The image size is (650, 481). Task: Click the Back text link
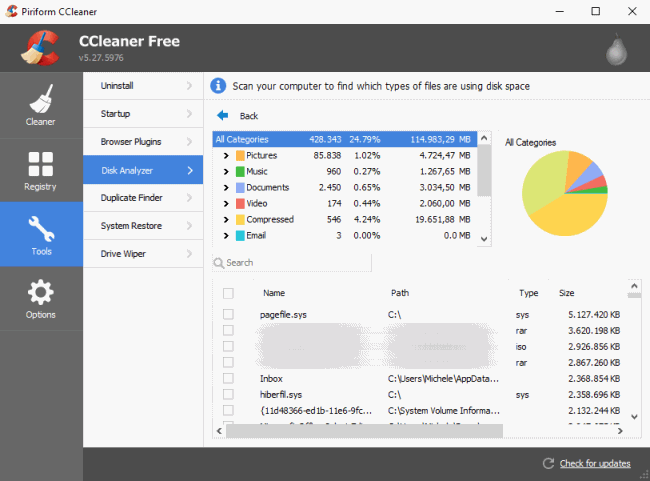[249, 116]
